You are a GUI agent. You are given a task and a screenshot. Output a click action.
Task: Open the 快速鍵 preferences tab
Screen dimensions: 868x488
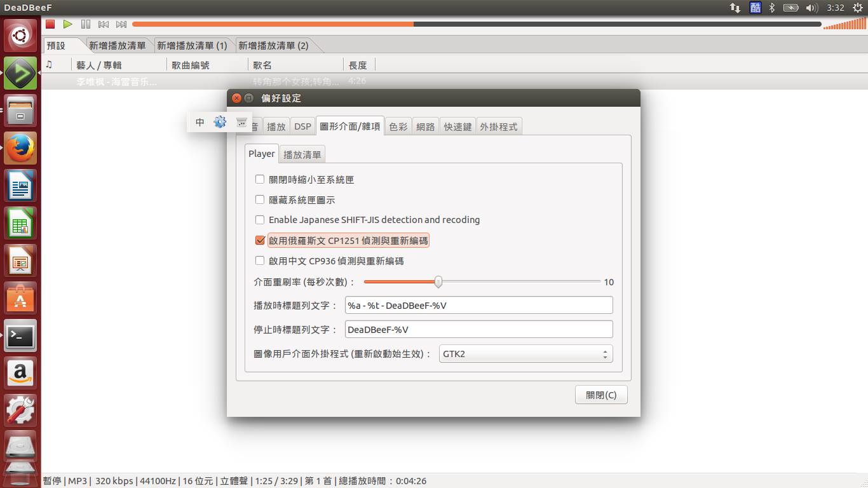[x=458, y=126]
